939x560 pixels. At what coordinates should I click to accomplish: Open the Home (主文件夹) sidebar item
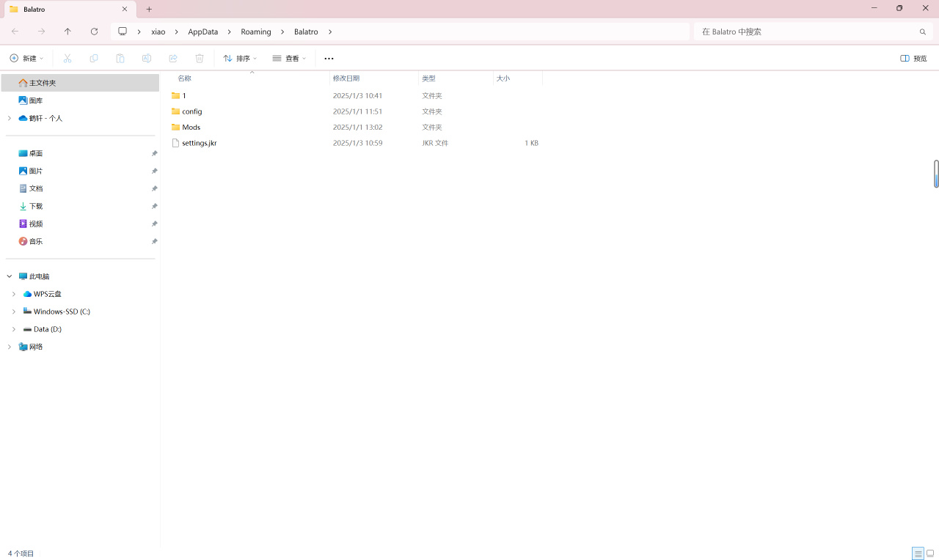pos(80,83)
